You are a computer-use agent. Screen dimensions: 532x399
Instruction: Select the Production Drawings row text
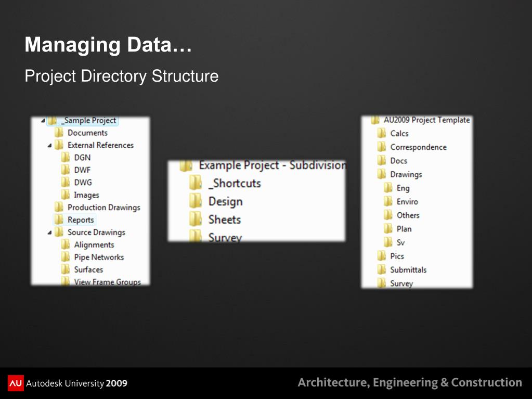pyautogui.click(x=104, y=208)
